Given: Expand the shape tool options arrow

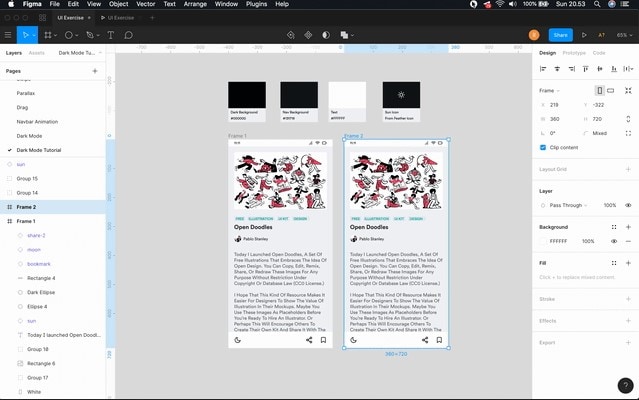Looking at the screenshot, I should [x=77, y=35].
